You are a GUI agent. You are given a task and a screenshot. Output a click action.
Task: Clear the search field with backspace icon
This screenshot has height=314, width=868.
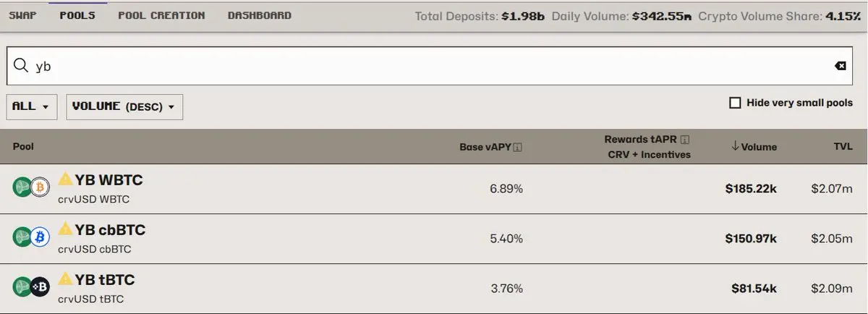coord(841,66)
